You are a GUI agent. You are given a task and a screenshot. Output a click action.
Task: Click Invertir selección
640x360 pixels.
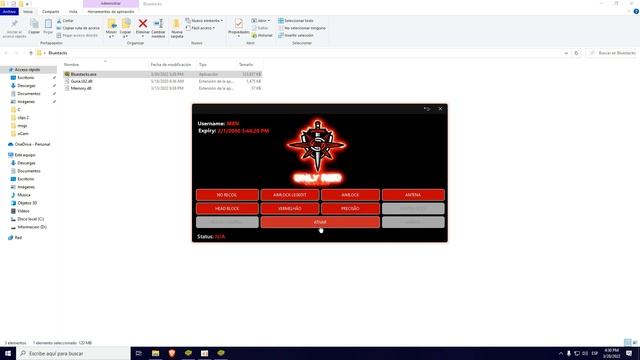296,36
